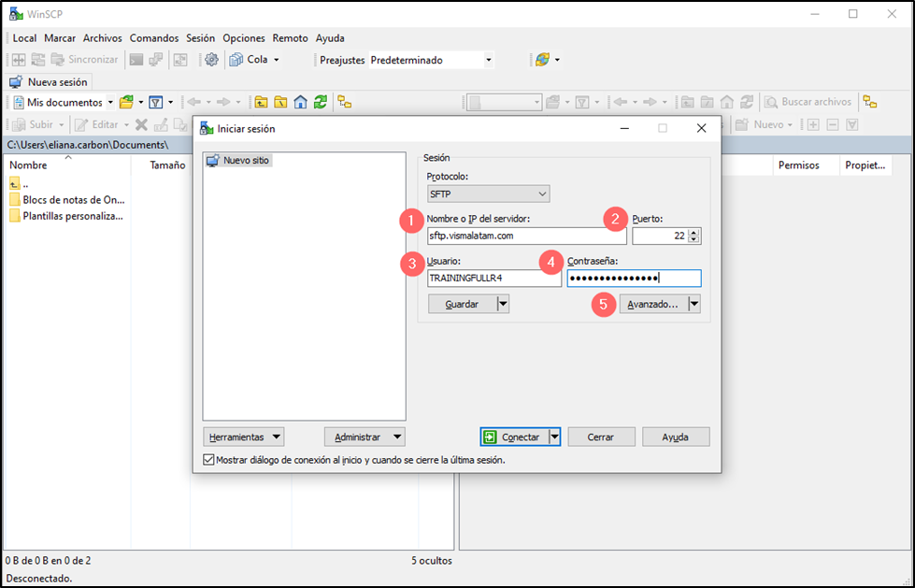Expand the Avanzado button dropdown arrow
Image resolution: width=915 pixels, height=588 pixels.
693,304
